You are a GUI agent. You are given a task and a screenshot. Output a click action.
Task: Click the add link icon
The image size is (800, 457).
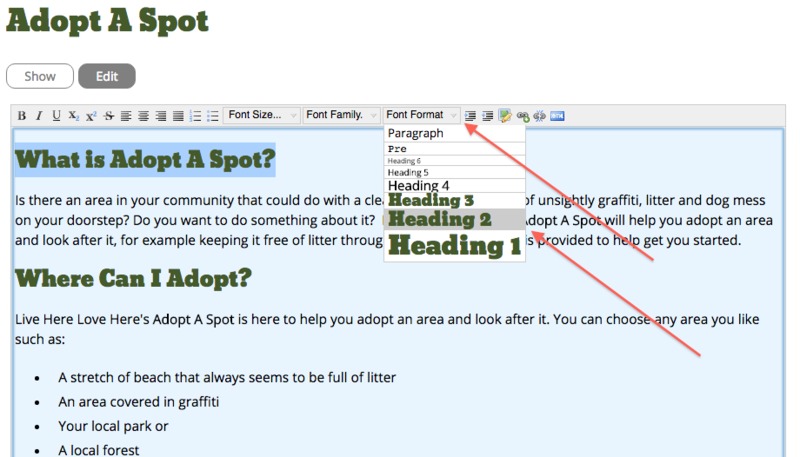[523, 116]
